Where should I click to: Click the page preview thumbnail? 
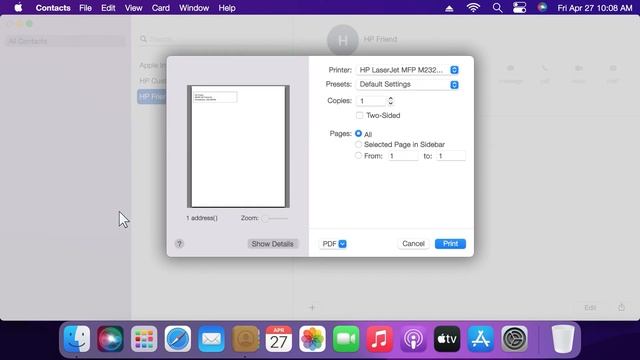238,147
